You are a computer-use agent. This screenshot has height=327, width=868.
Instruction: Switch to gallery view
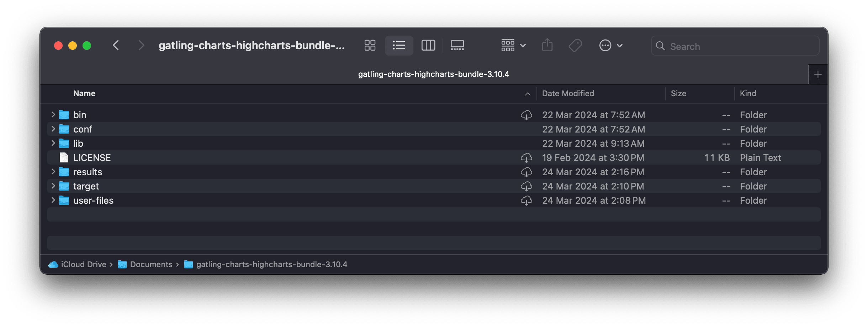457,46
